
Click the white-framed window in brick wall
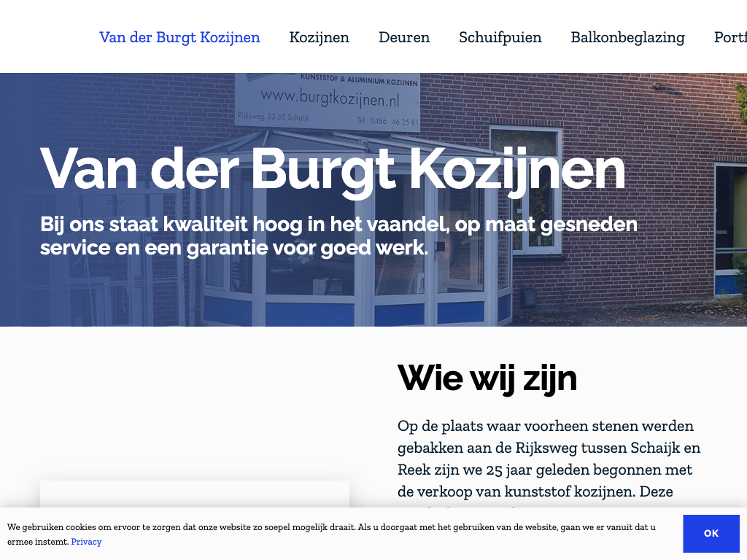click(525, 191)
